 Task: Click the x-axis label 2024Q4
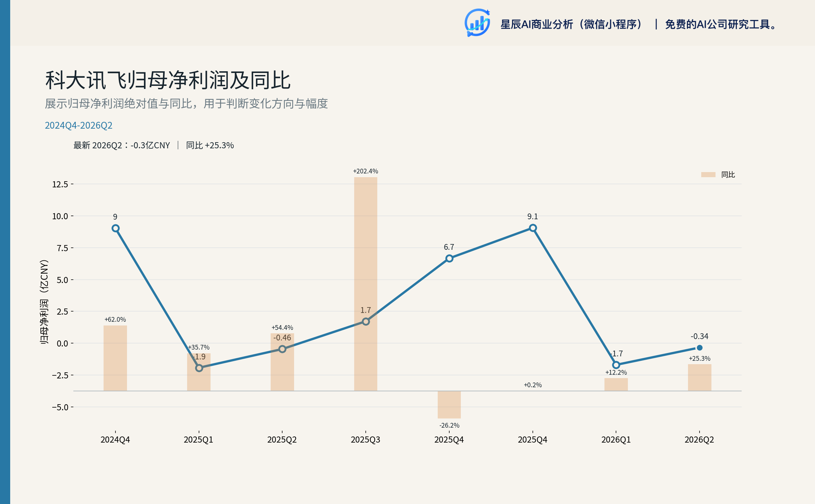[x=115, y=440]
